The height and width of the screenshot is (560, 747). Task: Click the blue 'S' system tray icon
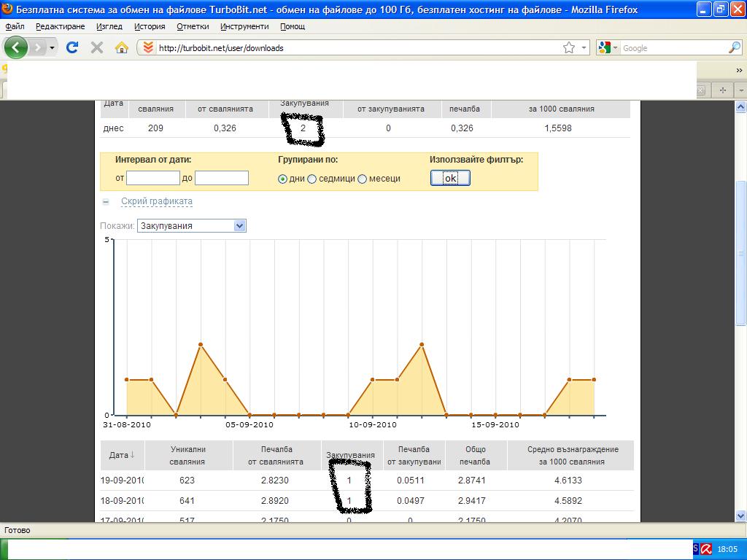695,549
